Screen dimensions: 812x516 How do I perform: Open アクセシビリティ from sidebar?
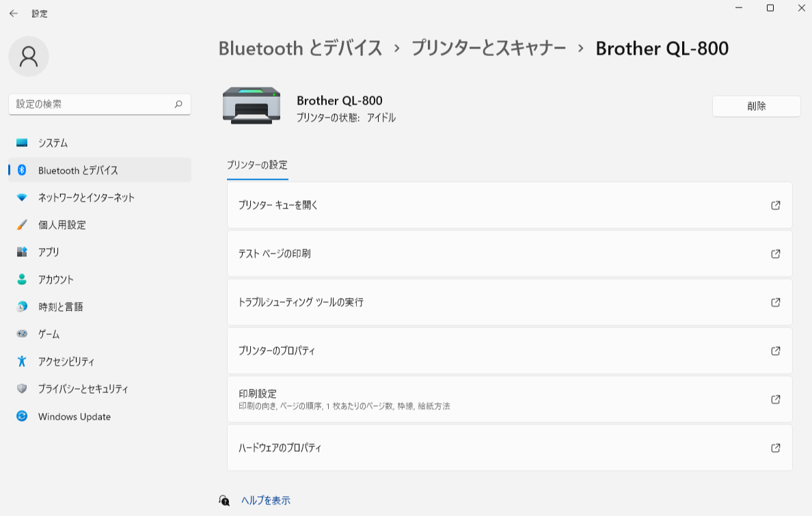66,362
